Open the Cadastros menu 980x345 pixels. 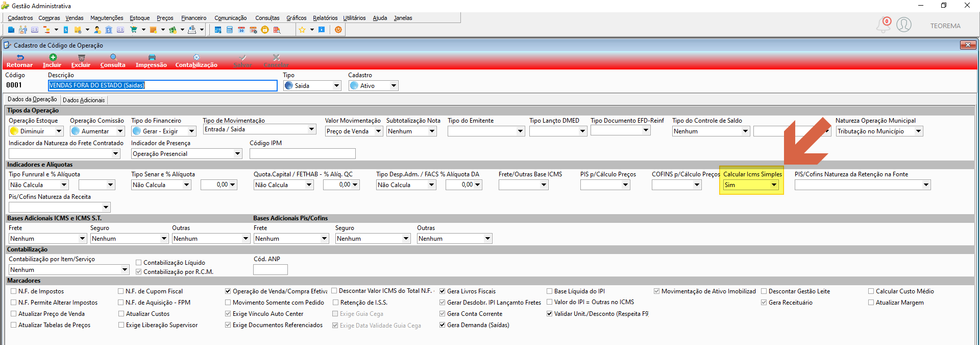point(20,18)
